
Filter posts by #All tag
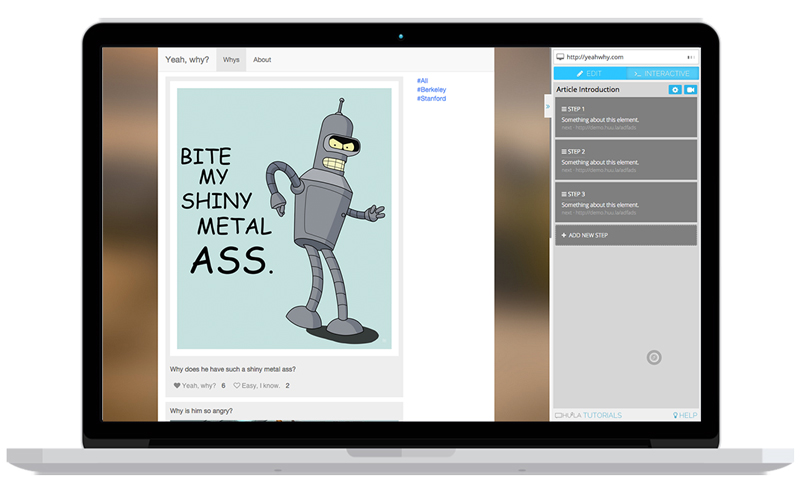[422, 81]
